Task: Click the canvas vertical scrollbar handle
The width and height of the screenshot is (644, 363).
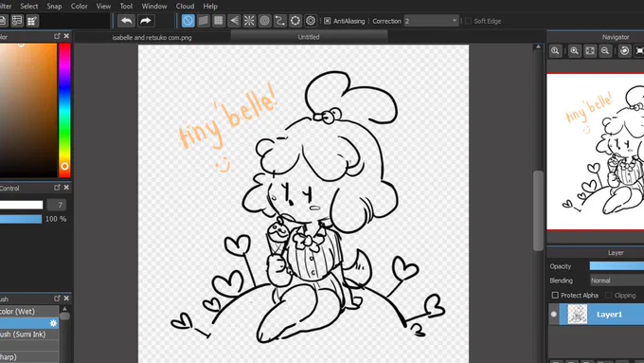Action: tap(538, 210)
